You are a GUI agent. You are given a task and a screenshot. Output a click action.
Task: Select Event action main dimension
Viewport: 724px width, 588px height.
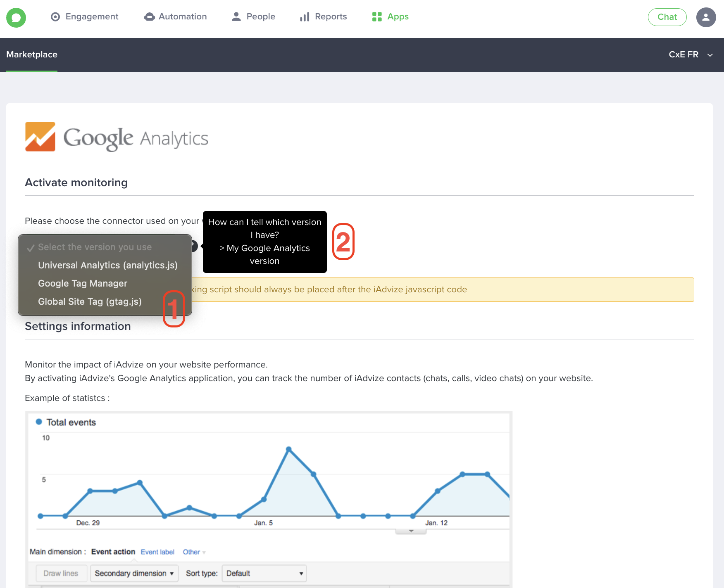point(113,552)
